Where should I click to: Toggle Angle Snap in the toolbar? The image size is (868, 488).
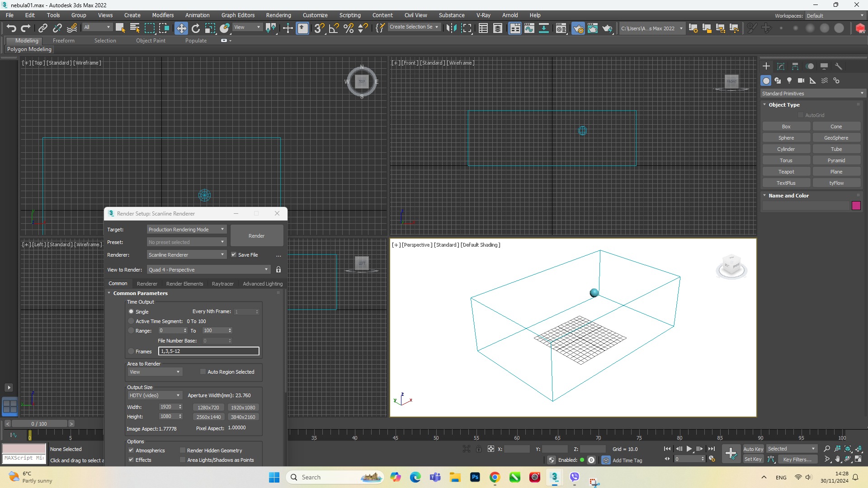334,28
